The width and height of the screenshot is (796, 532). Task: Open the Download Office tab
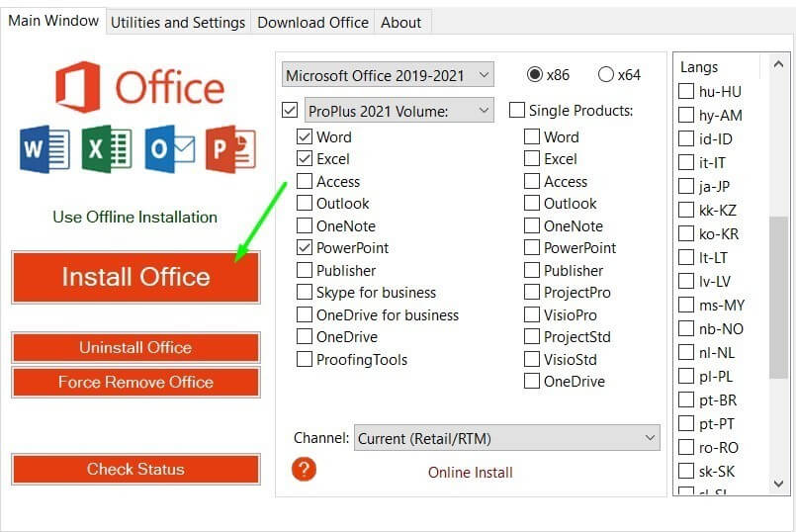tap(312, 22)
